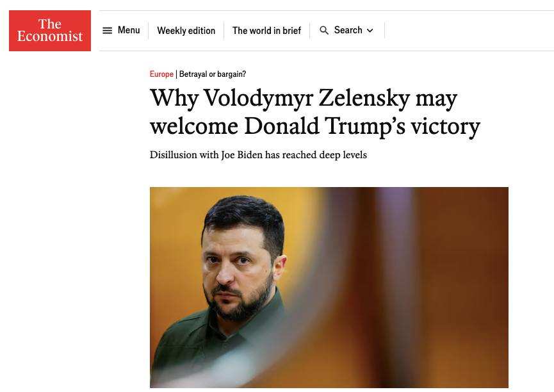Open the Europe section link
Screen dimensions: 554x392
pos(161,74)
